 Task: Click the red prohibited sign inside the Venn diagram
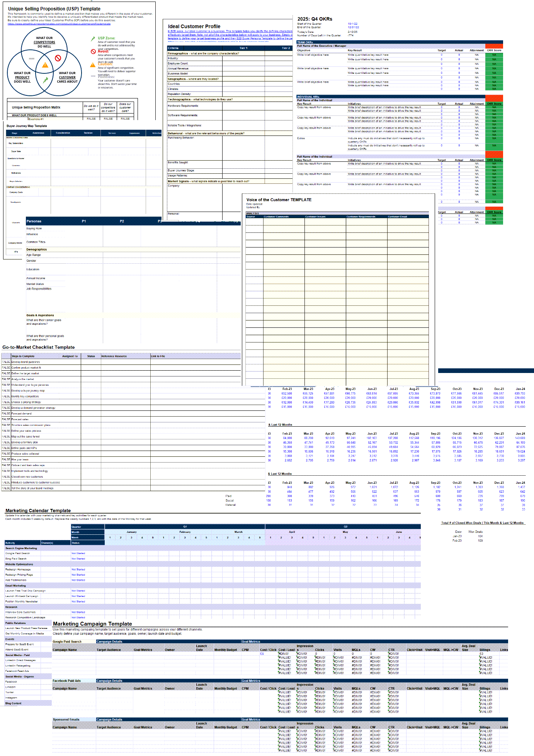(x=58, y=58)
